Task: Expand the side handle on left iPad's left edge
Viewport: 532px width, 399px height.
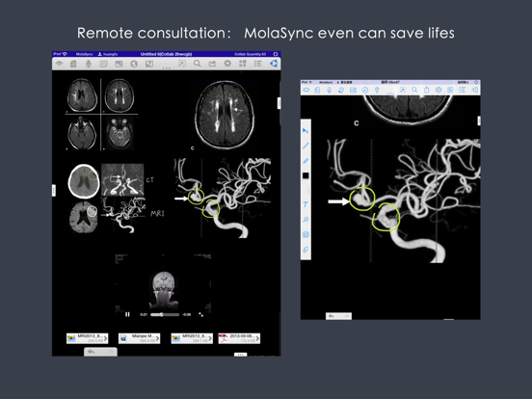Action: pyautogui.click(x=54, y=190)
